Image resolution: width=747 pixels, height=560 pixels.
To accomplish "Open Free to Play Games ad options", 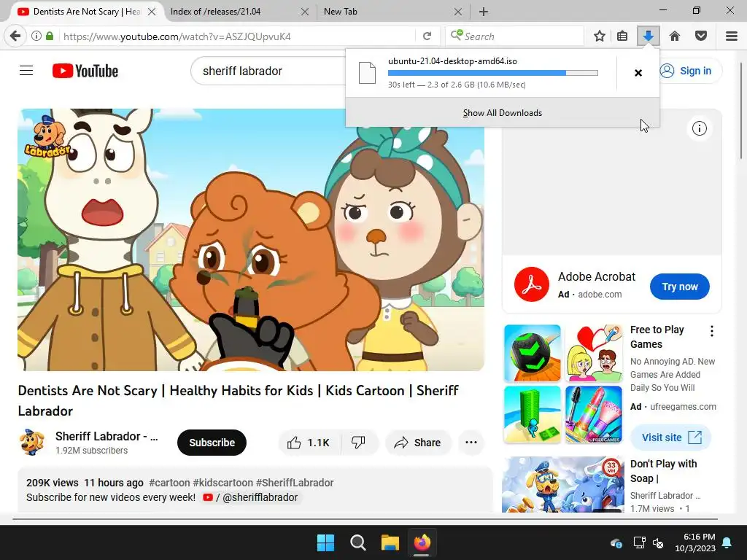I will [712, 331].
